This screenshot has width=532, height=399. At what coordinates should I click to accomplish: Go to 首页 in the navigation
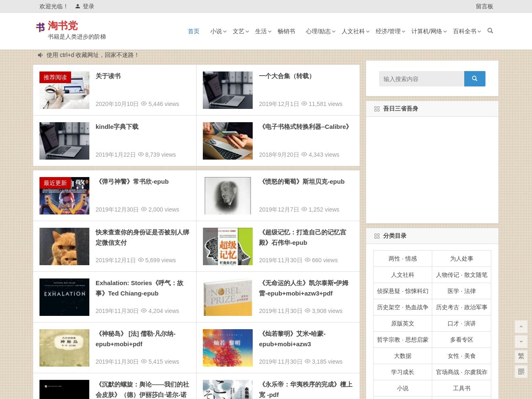(x=194, y=31)
